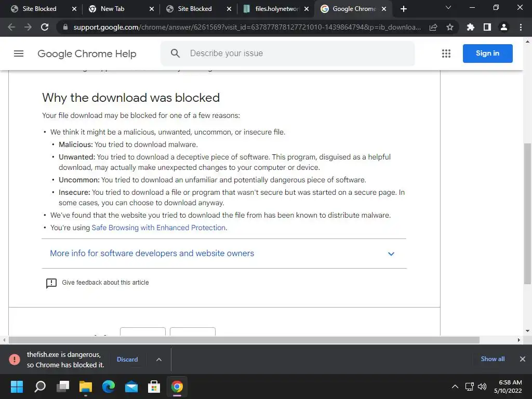Click the feedback speech bubble icon
This screenshot has width=532, height=399.
pos(51,283)
